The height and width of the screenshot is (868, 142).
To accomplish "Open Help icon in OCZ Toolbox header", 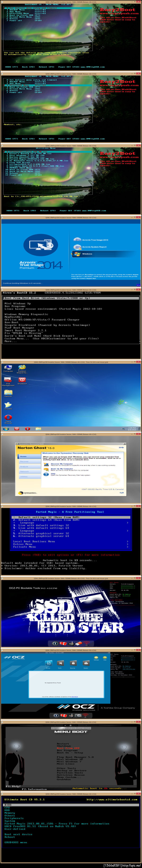I will click(105, 658).
